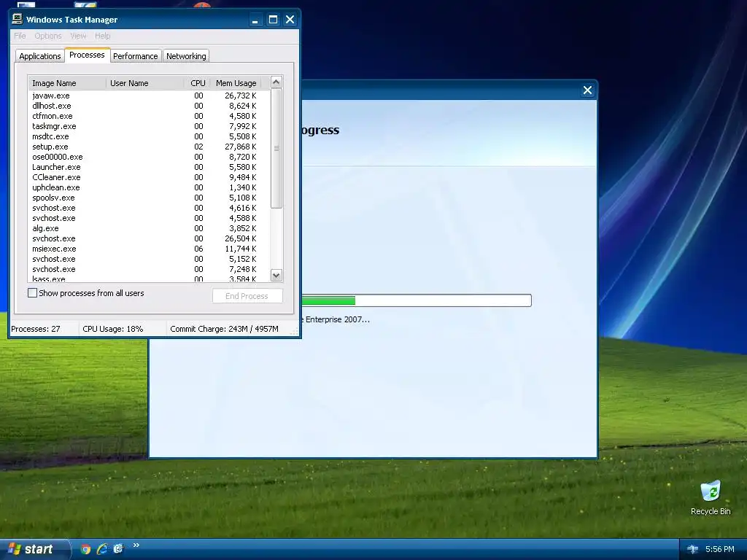Click the process list scroll down arrow
Screen dimensions: 747x560
pos(276,275)
